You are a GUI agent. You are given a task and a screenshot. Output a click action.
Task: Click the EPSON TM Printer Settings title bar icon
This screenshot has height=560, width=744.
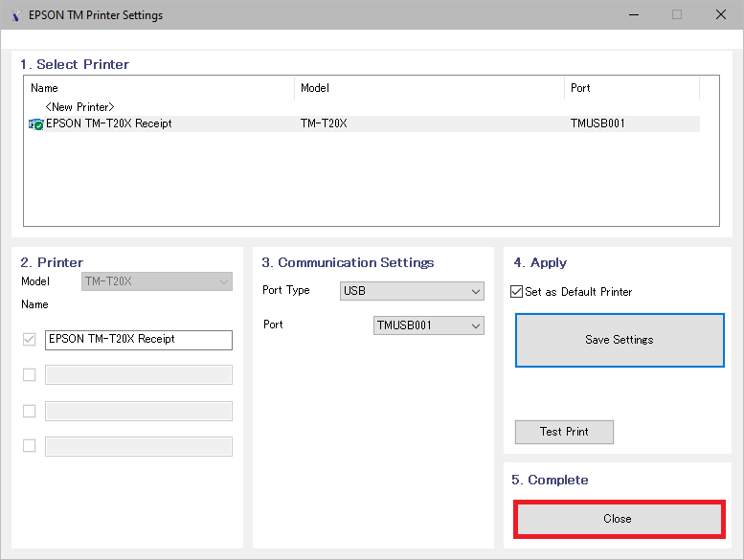pos(16,15)
